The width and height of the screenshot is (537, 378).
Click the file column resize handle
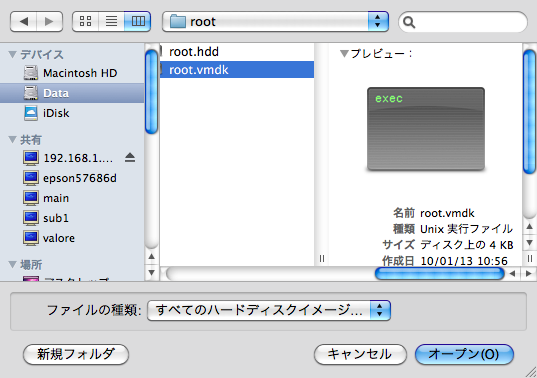pos(322,259)
